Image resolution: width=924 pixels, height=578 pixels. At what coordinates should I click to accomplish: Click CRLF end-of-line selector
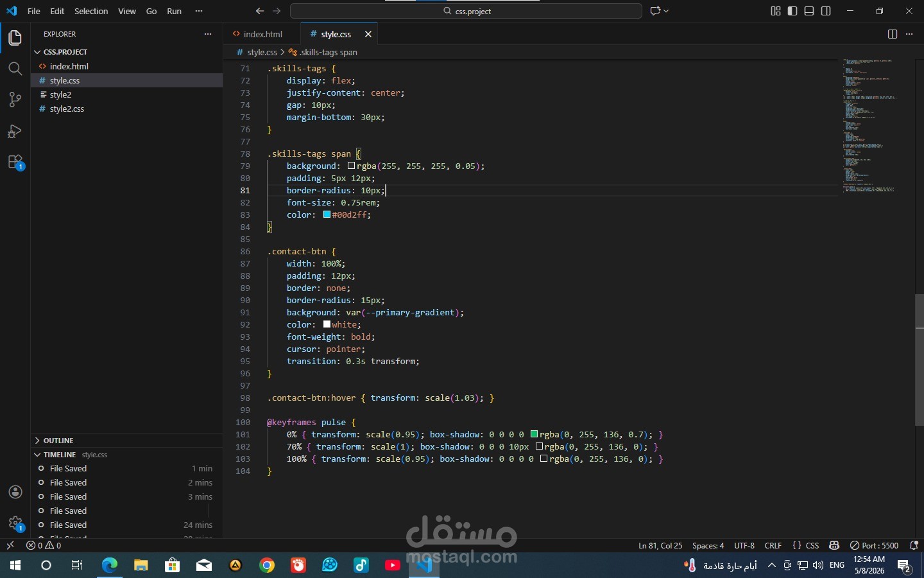point(773,545)
